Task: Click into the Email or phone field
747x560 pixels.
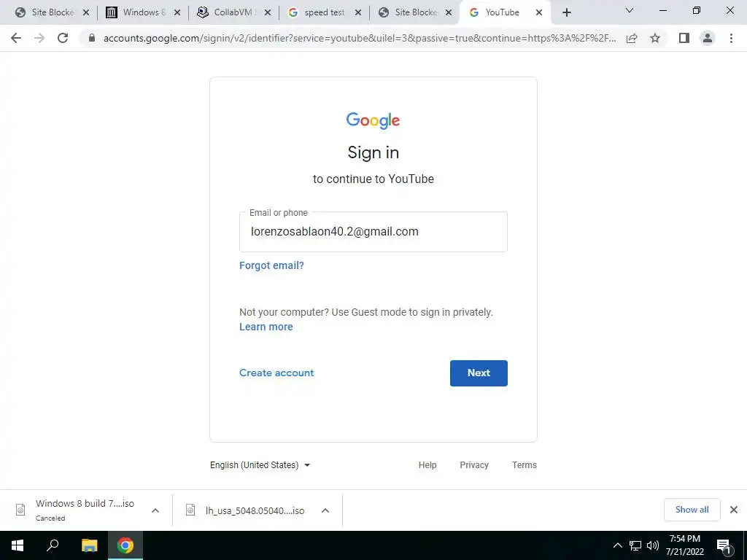Action: [x=373, y=232]
